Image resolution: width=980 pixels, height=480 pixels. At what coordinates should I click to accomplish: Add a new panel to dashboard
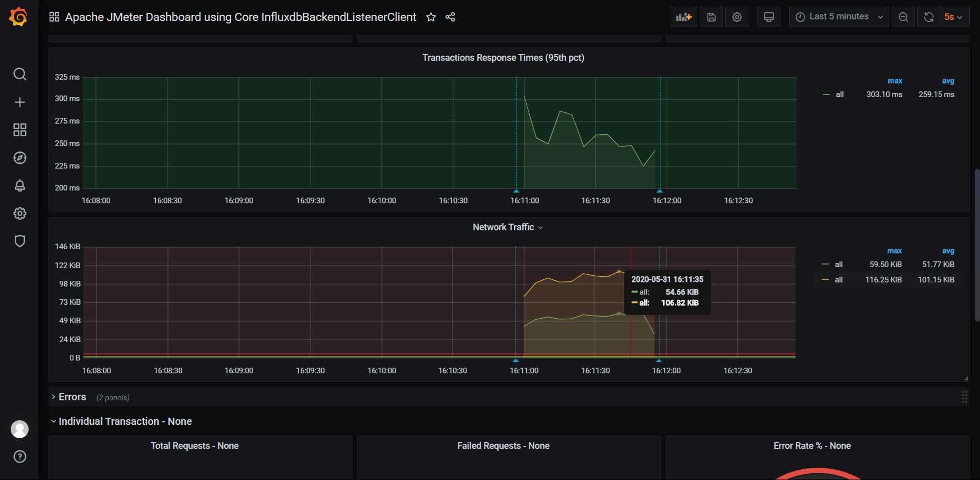[683, 17]
